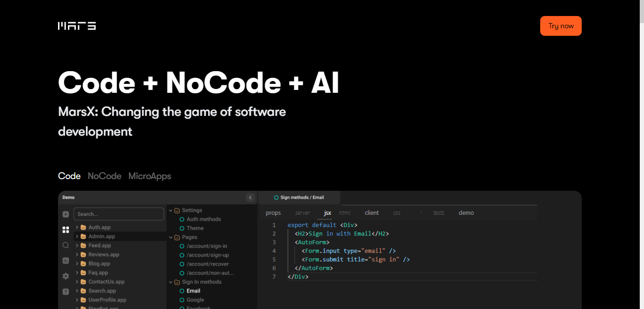Click the Form.input type="email" code line

pos(349,251)
